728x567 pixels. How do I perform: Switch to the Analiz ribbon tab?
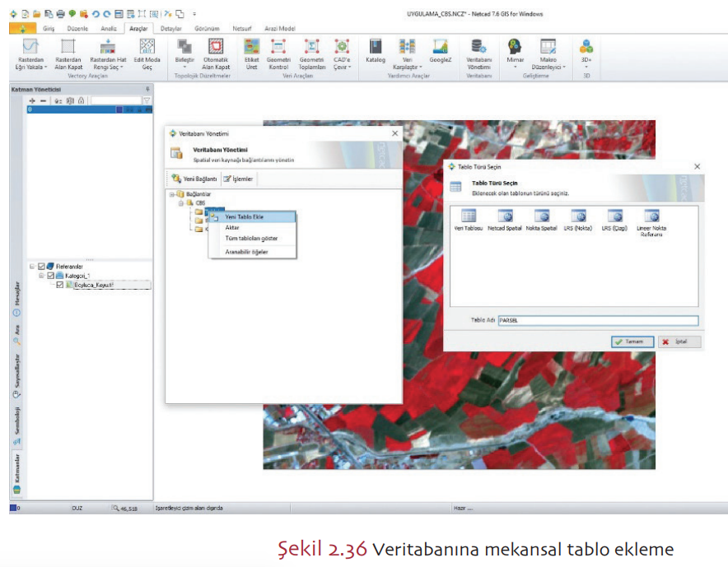coord(108,28)
